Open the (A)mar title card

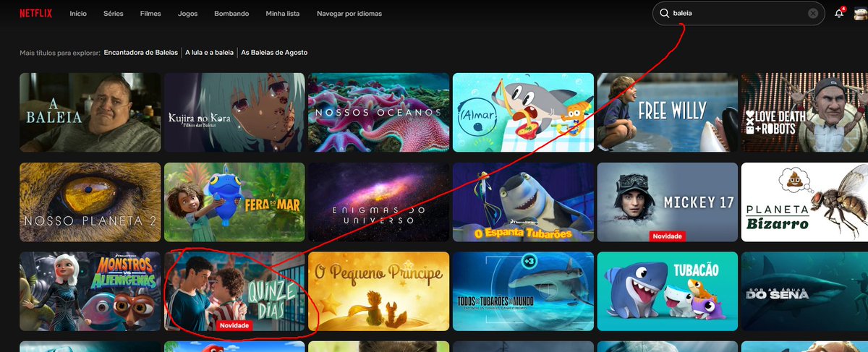[523, 112]
